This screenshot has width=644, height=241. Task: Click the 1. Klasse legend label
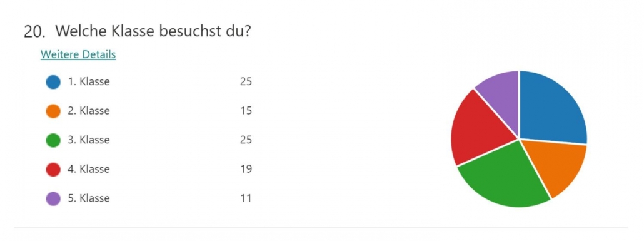point(89,82)
